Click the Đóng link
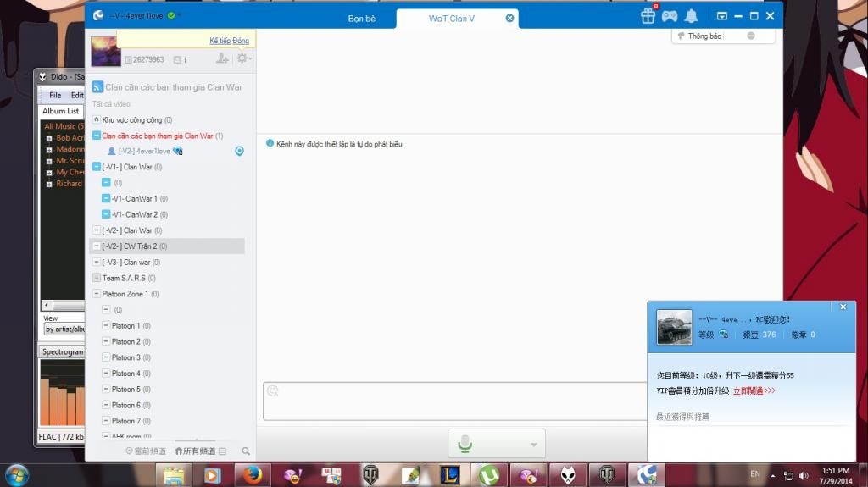The height and width of the screenshot is (487, 868). [x=241, y=41]
